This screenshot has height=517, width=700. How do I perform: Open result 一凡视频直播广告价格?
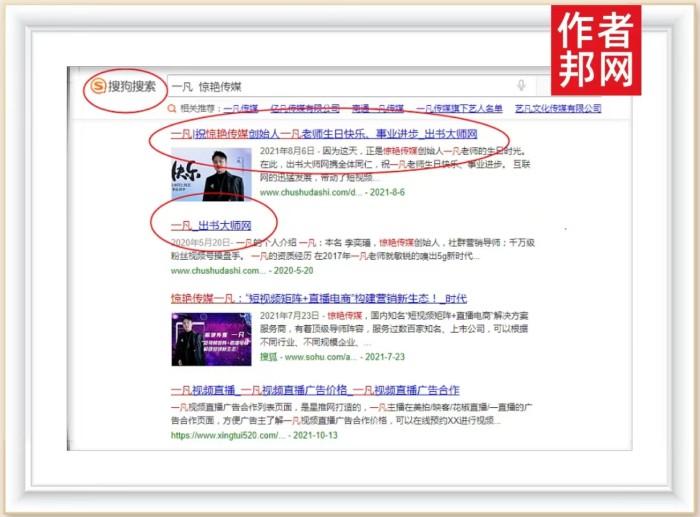(x=315, y=390)
